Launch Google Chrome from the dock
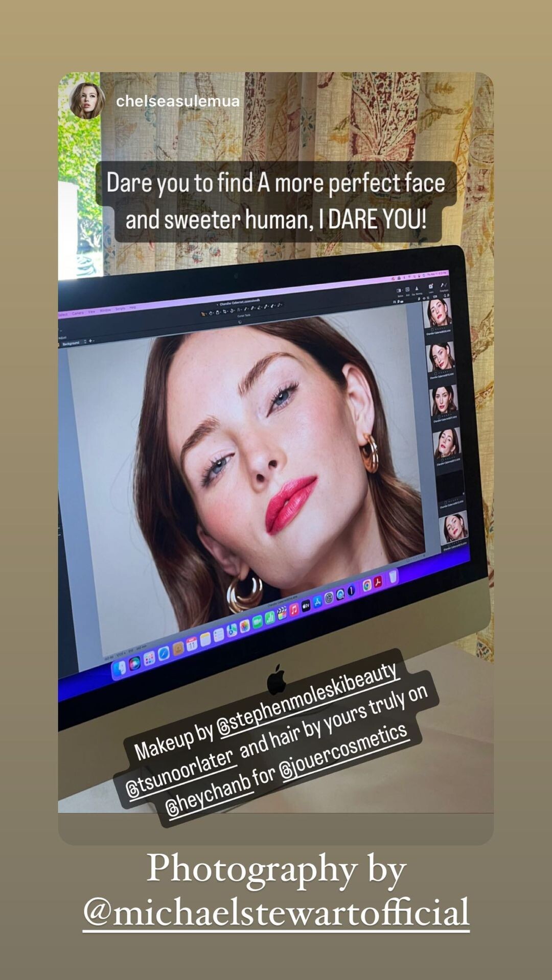 tap(366, 585)
